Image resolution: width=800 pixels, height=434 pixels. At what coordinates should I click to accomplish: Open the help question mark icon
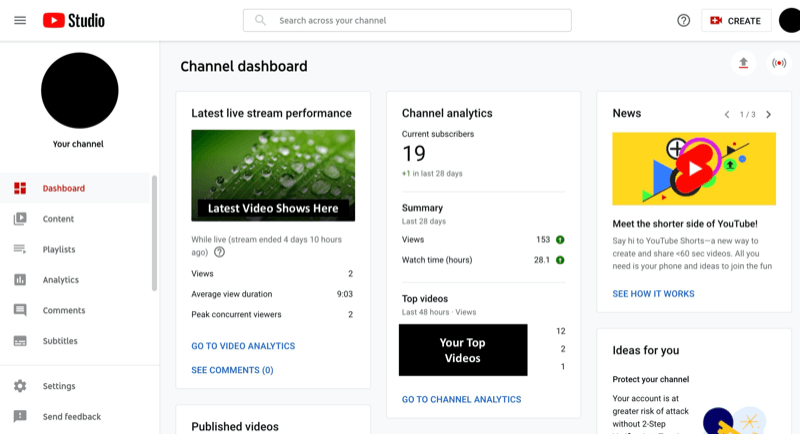[683, 20]
